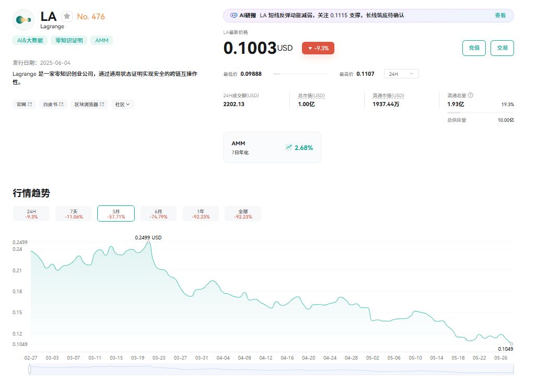This screenshot has width=535, height=392.
Task: Select the 零知识证明 tag
Action: (69, 40)
